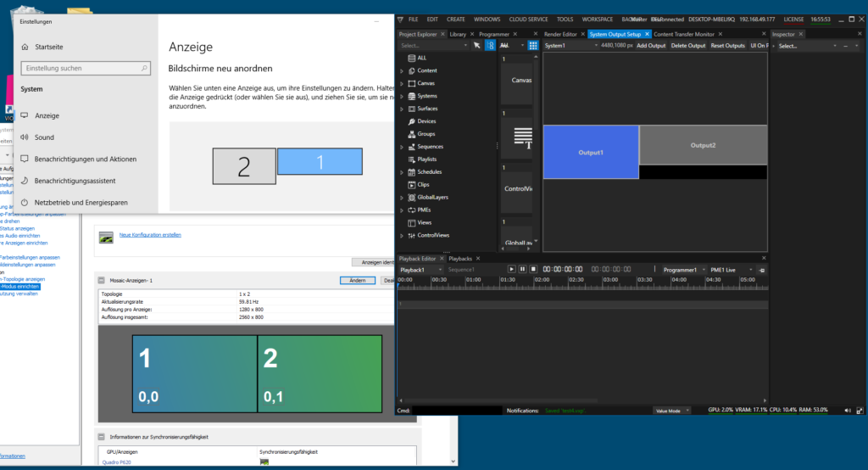This screenshot has width=868, height=470.
Task: Toggle the tree hierarchy icon in Project Explorer
Action: click(489, 45)
